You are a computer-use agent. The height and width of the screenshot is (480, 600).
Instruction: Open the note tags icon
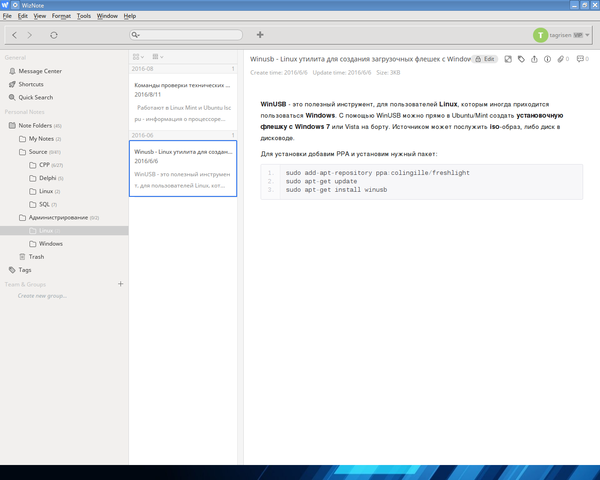[x=521, y=59]
